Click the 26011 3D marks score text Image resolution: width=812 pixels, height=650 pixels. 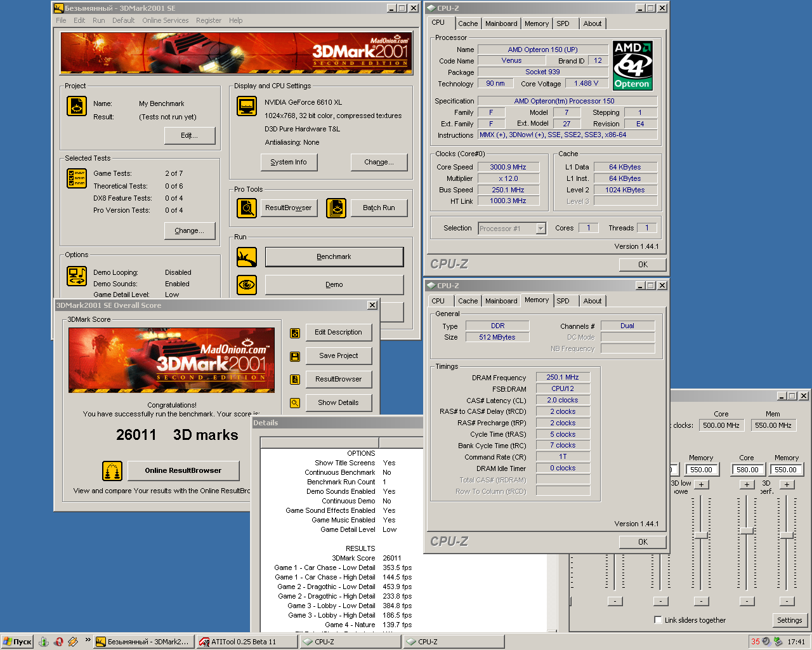[177, 435]
